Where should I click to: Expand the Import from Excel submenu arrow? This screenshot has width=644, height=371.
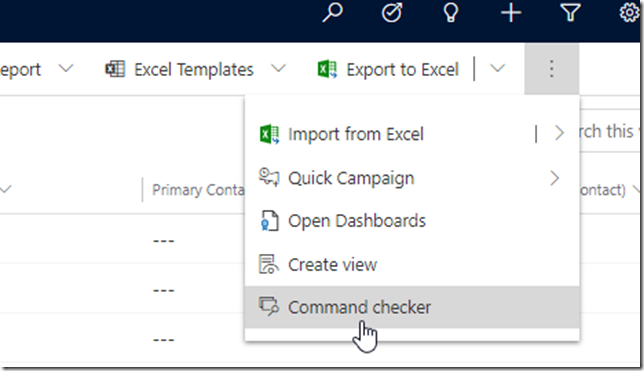559,133
